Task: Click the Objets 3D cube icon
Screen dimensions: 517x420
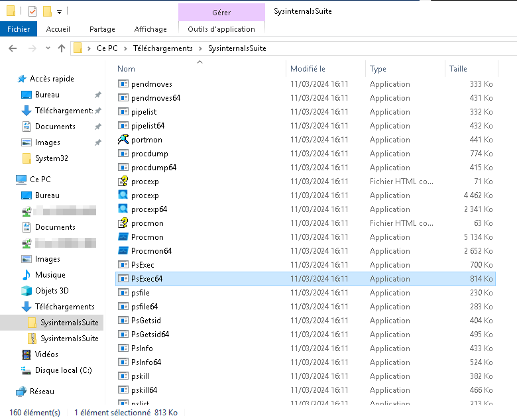Action: [27, 291]
